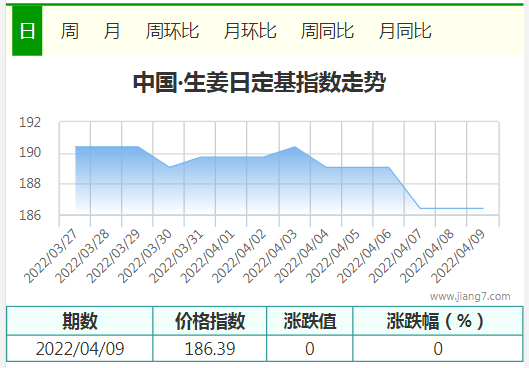Click the 2022/03/27 x-axis label
Viewport: 529px width, 368px height.
(x=52, y=256)
